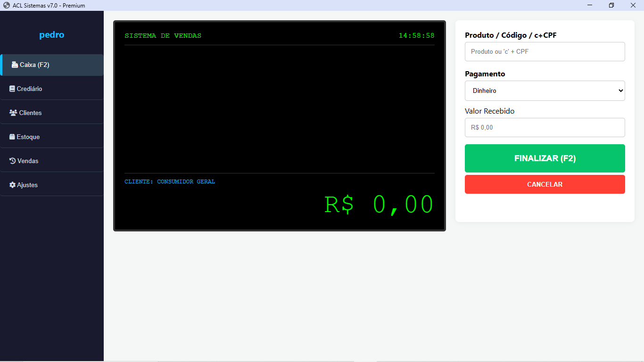Viewport: 644px width, 362px height.
Task: Click the people icon beside Clientes
Action: click(13, 113)
